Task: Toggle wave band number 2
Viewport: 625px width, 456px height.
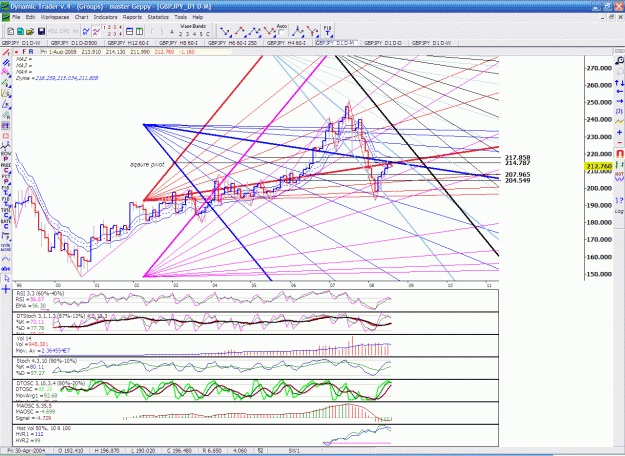Action: tap(181, 34)
